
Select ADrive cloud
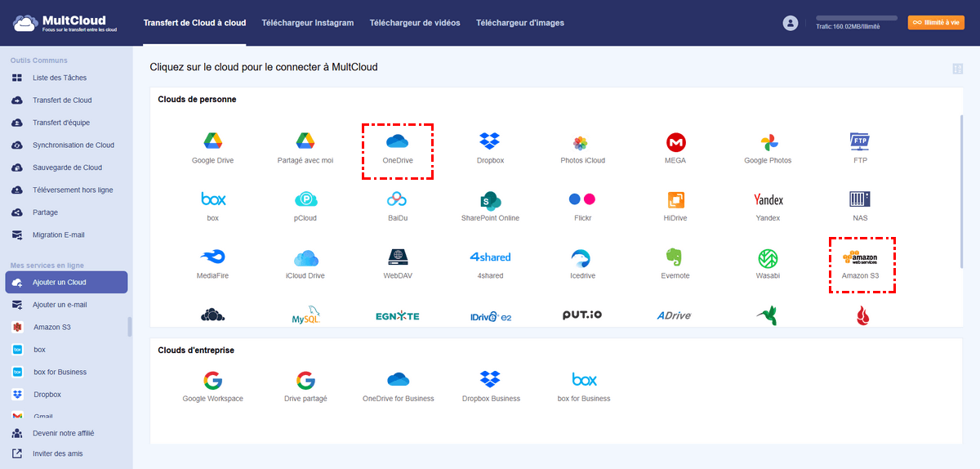pos(675,315)
